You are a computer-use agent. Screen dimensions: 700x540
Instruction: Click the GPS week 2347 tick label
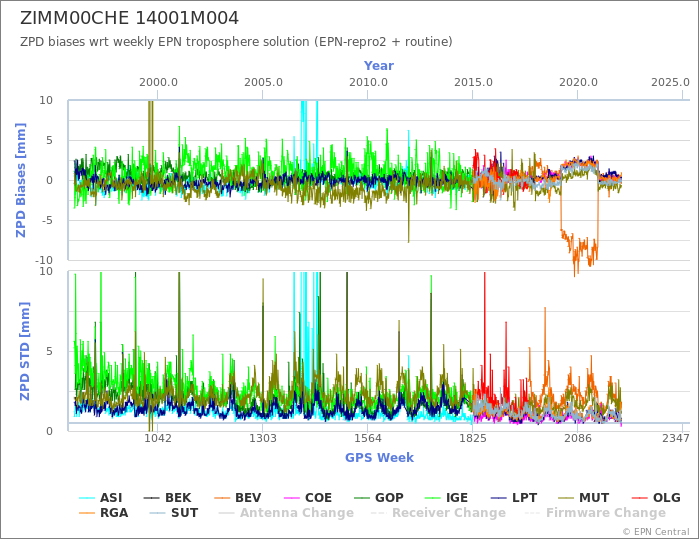[x=676, y=438]
